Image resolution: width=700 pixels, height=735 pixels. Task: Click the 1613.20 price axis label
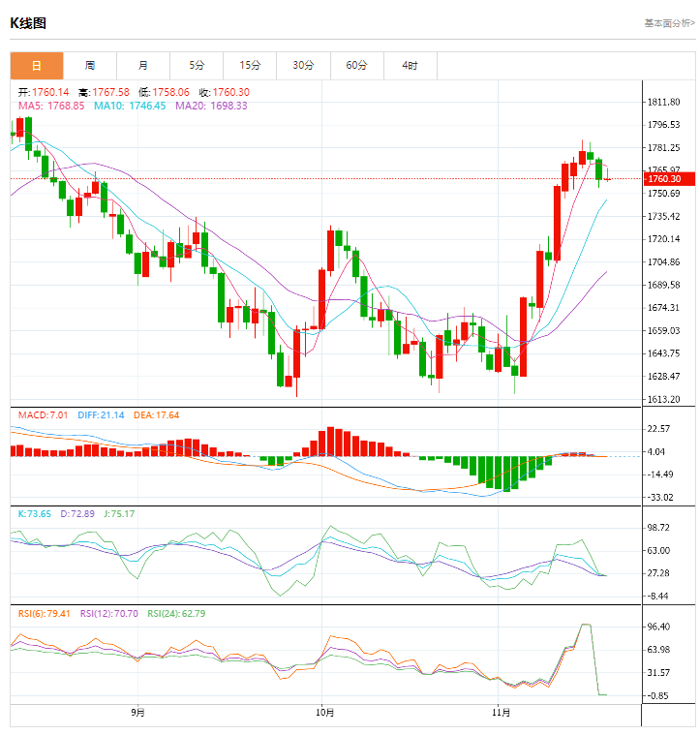coord(663,399)
